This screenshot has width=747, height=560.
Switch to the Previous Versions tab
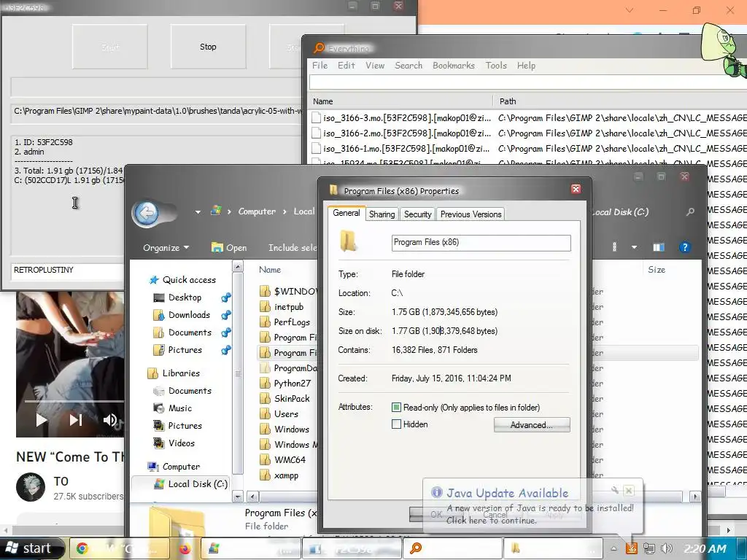(471, 214)
